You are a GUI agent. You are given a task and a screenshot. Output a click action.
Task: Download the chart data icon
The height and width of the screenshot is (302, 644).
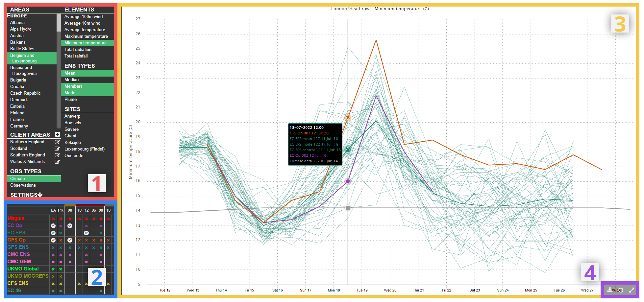pos(609,290)
